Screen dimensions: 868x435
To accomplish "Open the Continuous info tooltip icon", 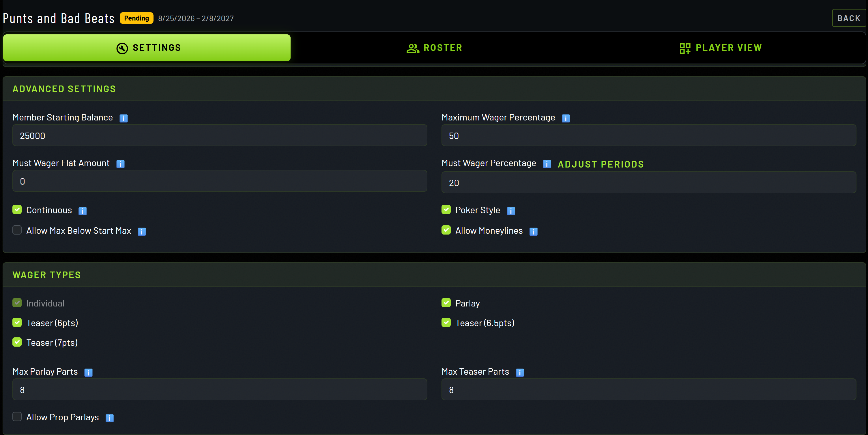I will pos(83,211).
